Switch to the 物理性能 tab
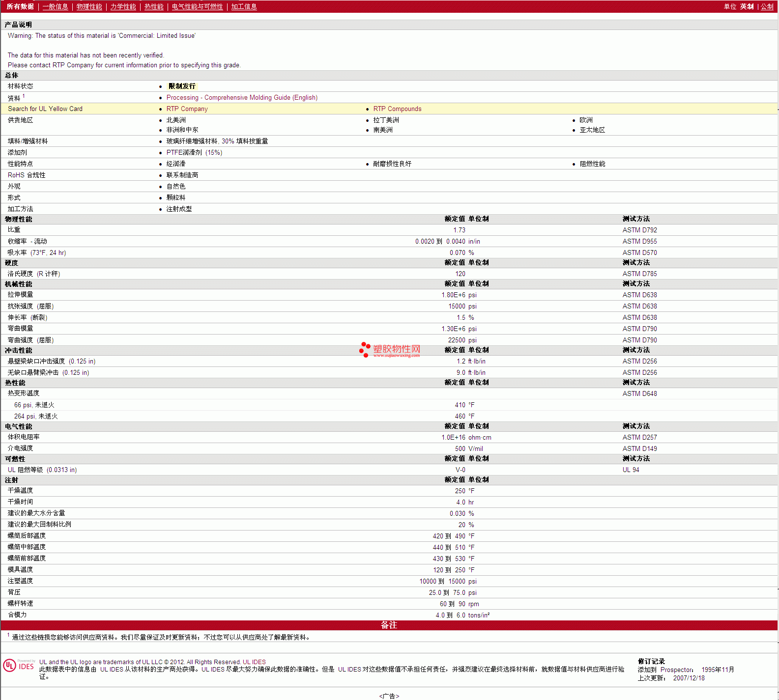This screenshot has height=700, width=779. point(89,6)
